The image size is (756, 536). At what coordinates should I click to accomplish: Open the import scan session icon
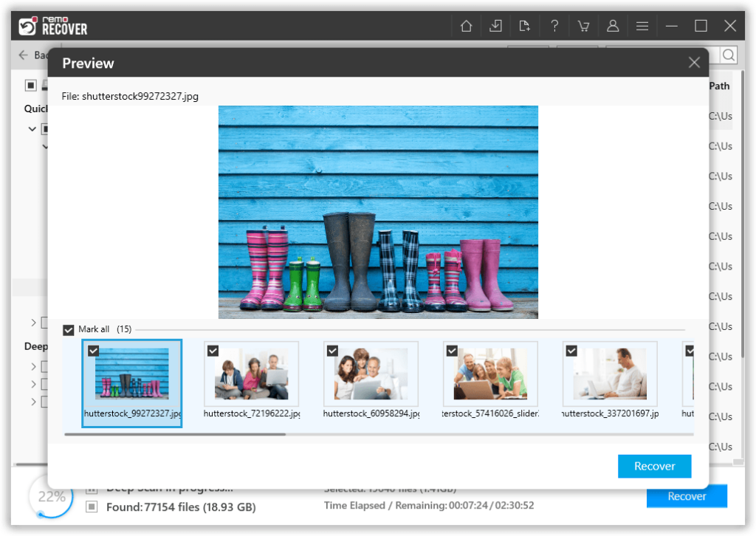[525, 25]
